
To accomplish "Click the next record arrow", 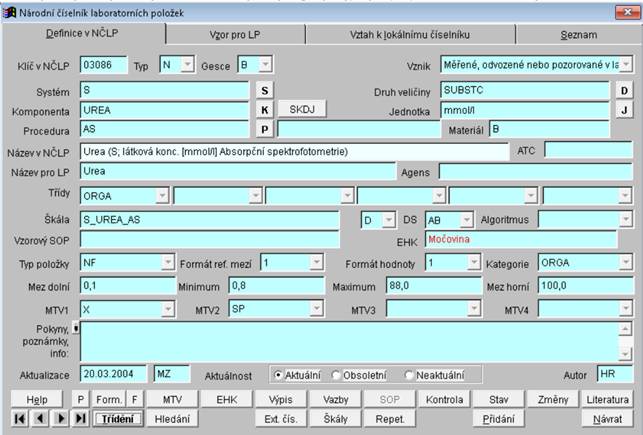I will pyautogui.click(x=62, y=419).
